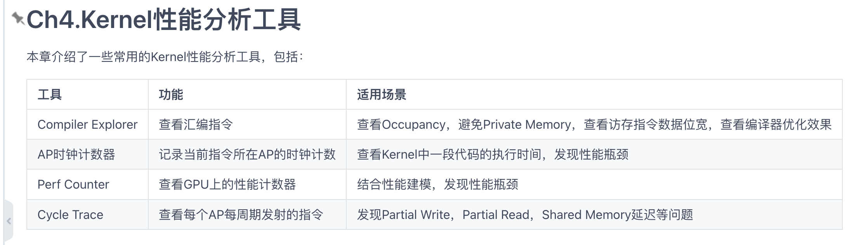Click the 查看汇编指令 cell
The width and height of the screenshot is (868, 245).
[196, 124]
